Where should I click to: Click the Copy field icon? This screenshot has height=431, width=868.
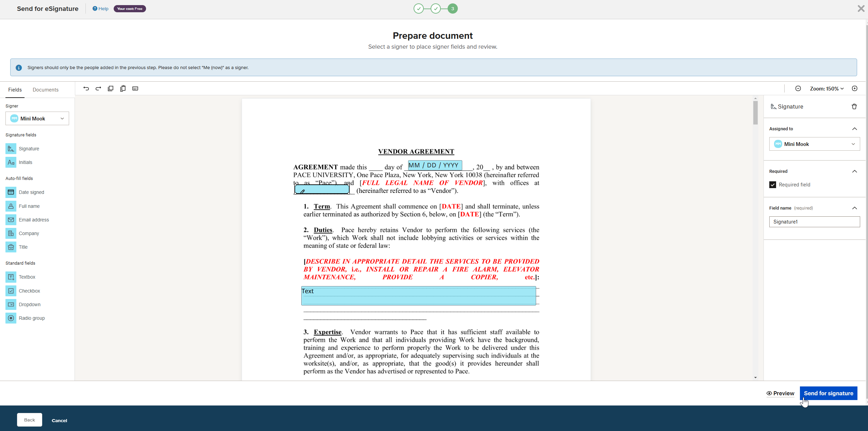click(111, 88)
